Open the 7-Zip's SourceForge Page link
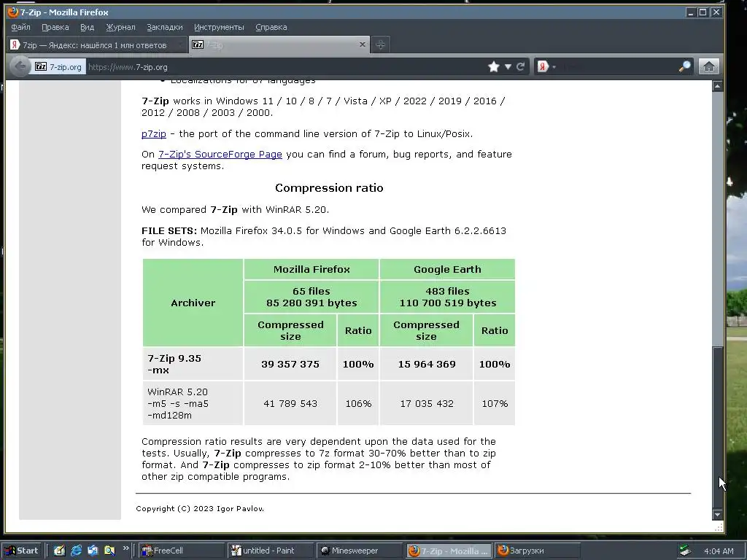The height and width of the screenshot is (560, 747). pos(220,155)
